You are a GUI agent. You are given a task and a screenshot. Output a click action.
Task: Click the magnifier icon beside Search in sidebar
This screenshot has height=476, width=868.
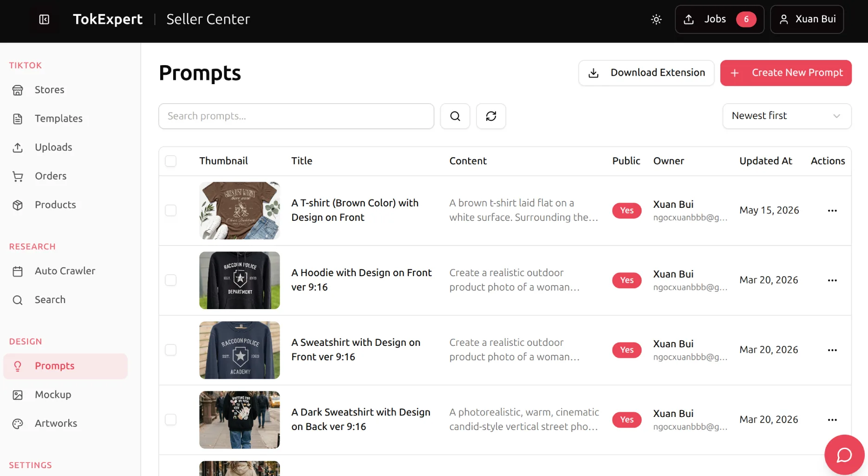click(x=18, y=300)
